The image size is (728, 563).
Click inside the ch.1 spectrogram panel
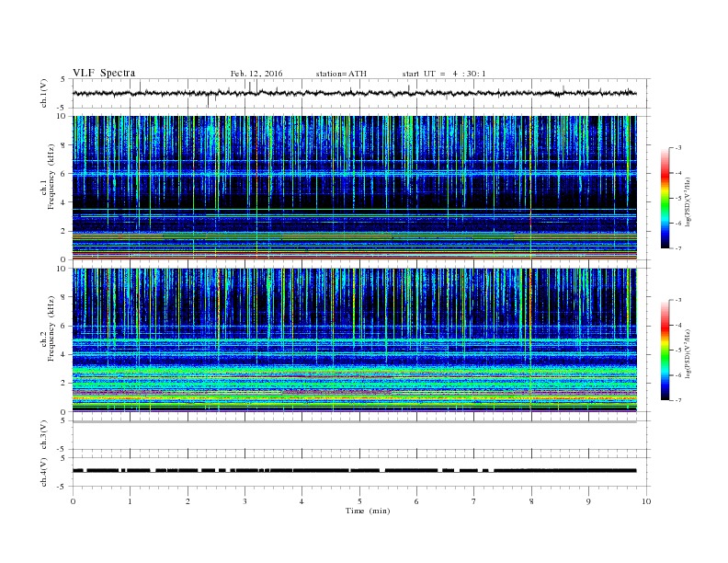click(x=355, y=188)
